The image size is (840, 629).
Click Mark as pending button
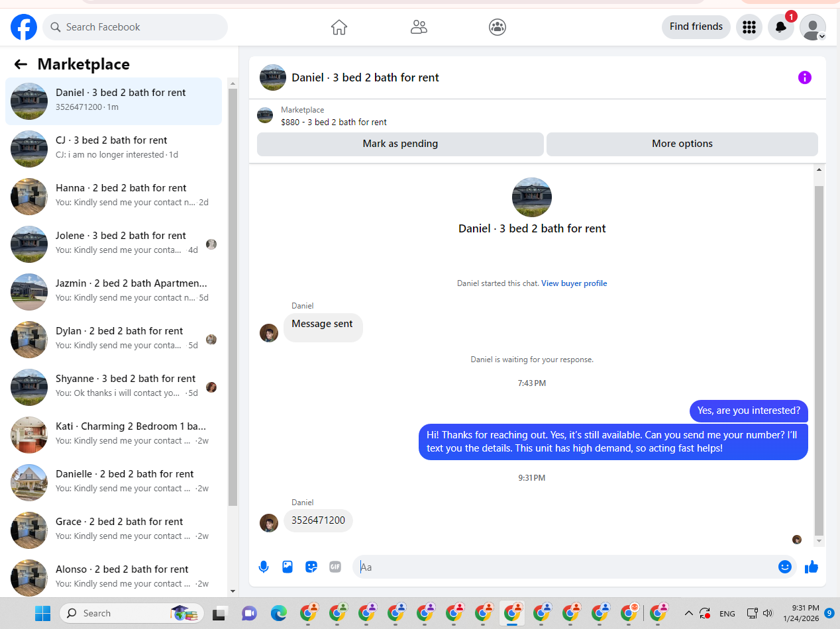click(400, 144)
